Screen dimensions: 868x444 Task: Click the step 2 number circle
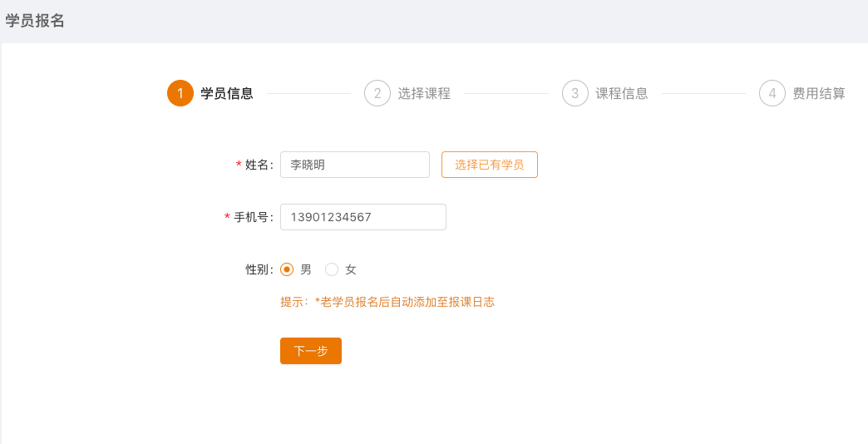point(377,93)
